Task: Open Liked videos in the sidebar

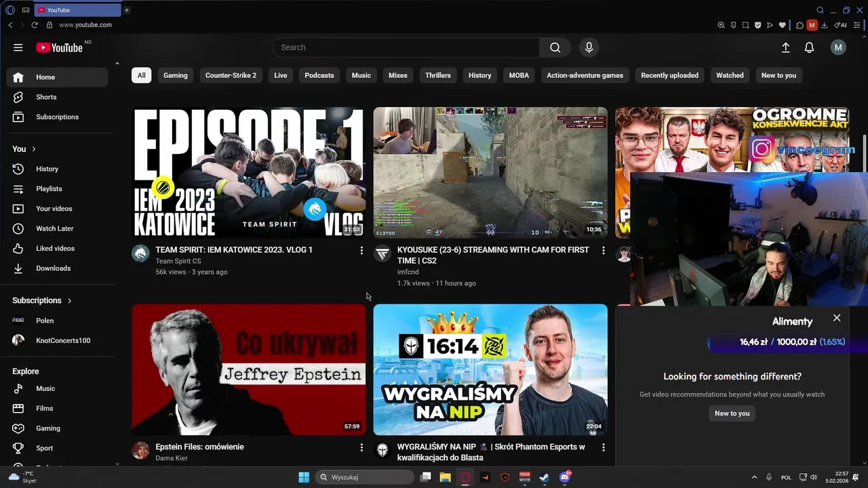Action: pos(57,248)
